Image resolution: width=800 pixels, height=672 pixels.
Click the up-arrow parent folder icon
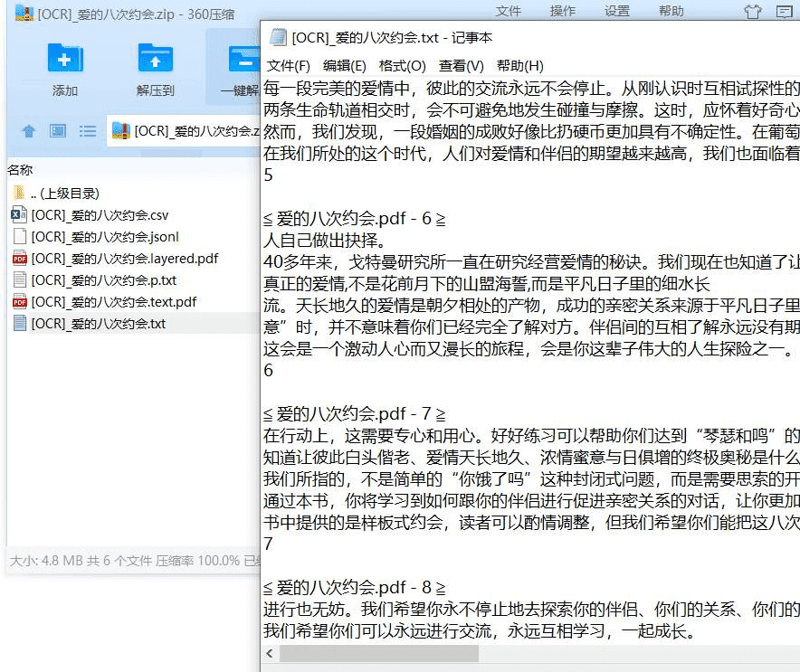click(x=29, y=130)
